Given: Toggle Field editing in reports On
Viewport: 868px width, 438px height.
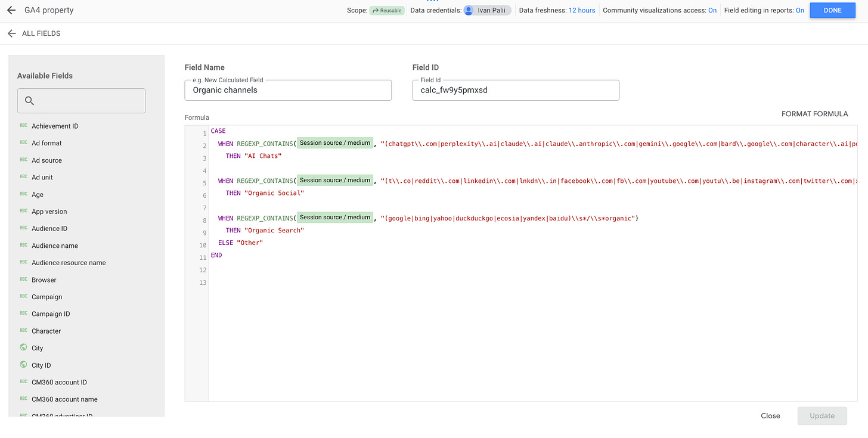Looking at the screenshot, I should 800,10.
